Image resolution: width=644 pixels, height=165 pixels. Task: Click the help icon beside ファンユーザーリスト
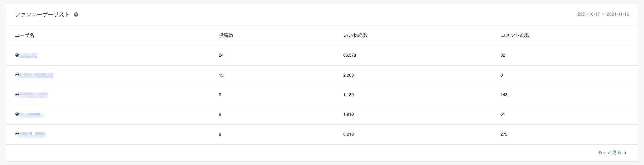pyautogui.click(x=76, y=15)
